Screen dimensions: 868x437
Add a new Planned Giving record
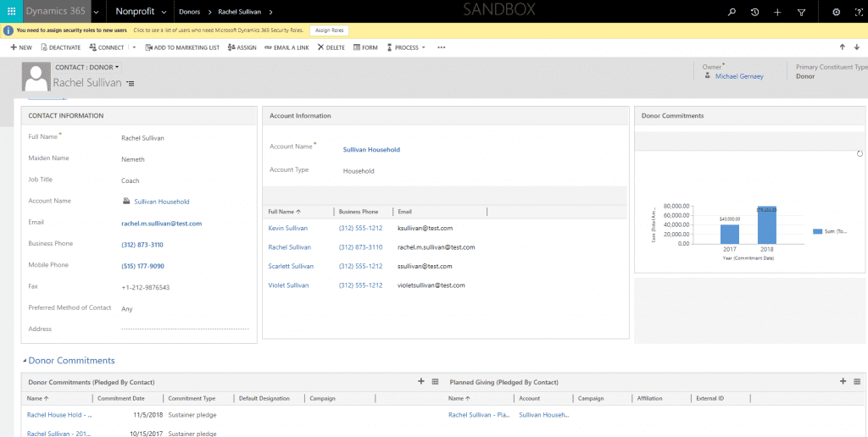point(843,381)
